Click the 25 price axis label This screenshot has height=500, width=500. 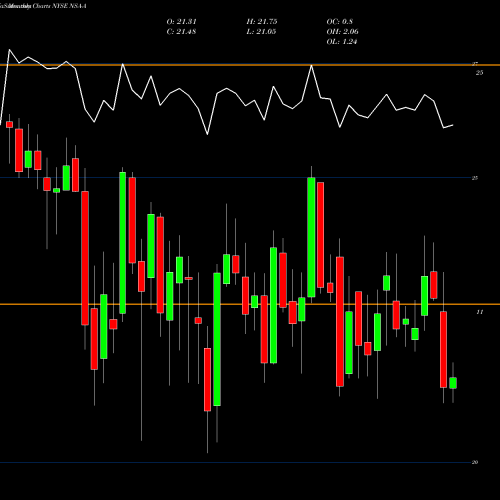[479, 73]
